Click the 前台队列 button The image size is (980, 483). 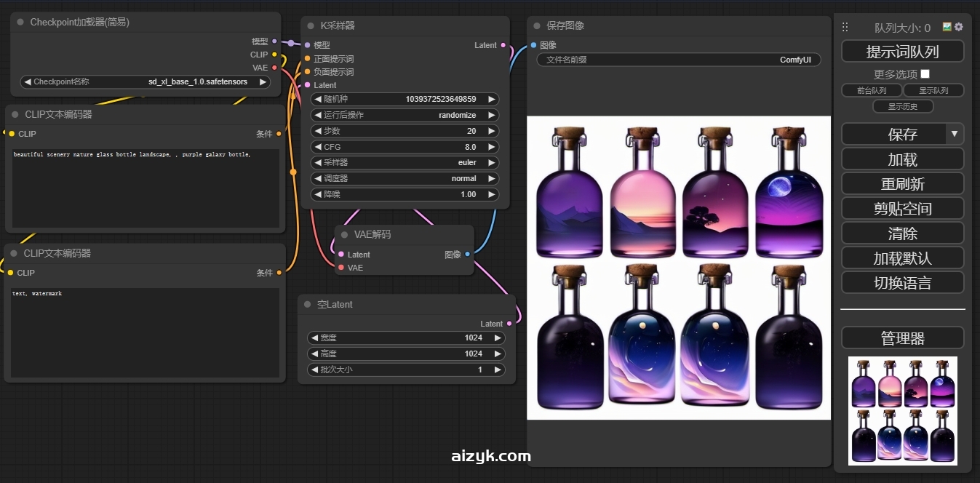(x=872, y=90)
